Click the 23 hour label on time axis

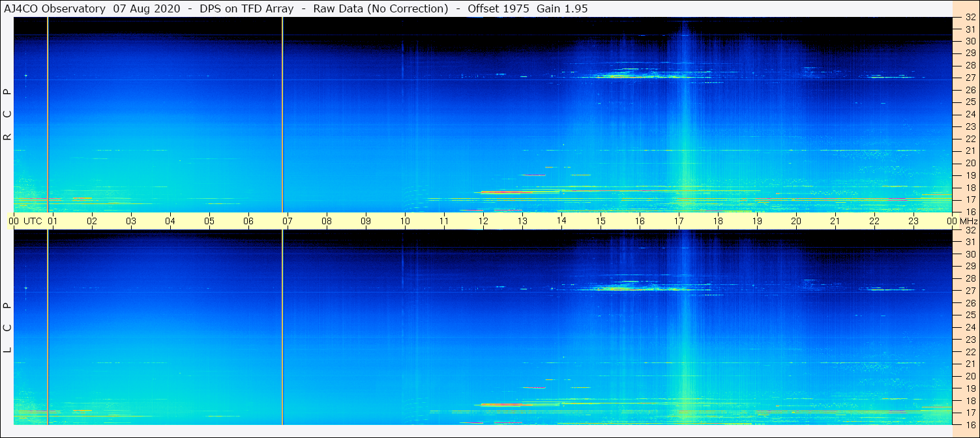click(x=913, y=221)
